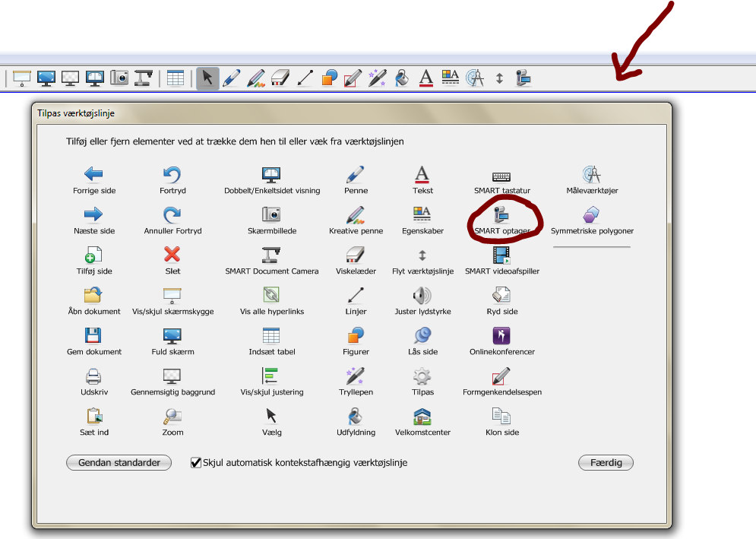756x539 pixels.
Task: Select Måleværktøjer icon in the dialog
Action: tap(592, 174)
